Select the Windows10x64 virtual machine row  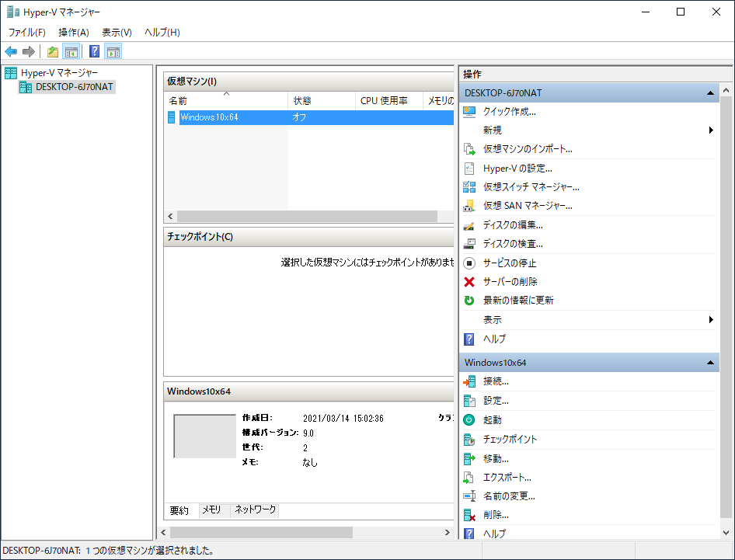coord(310,117)
